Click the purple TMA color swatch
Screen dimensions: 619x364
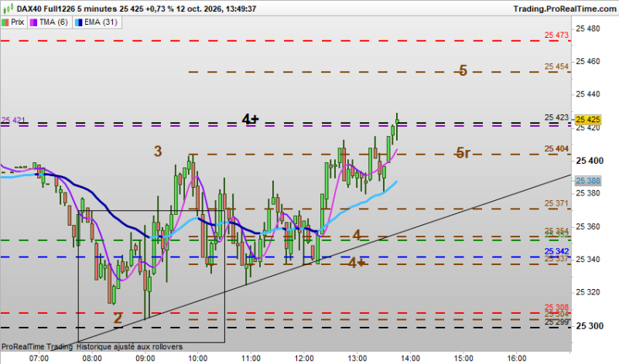(33, 22)
